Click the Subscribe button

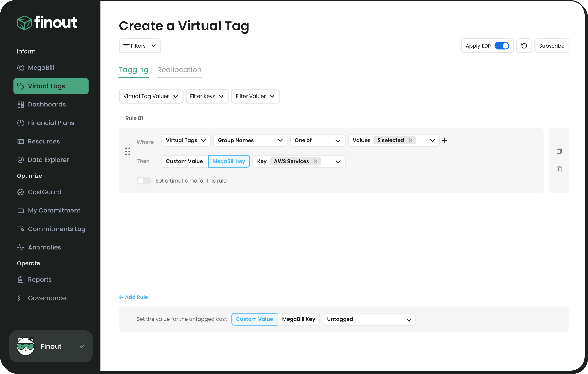(x=552, y=46)
